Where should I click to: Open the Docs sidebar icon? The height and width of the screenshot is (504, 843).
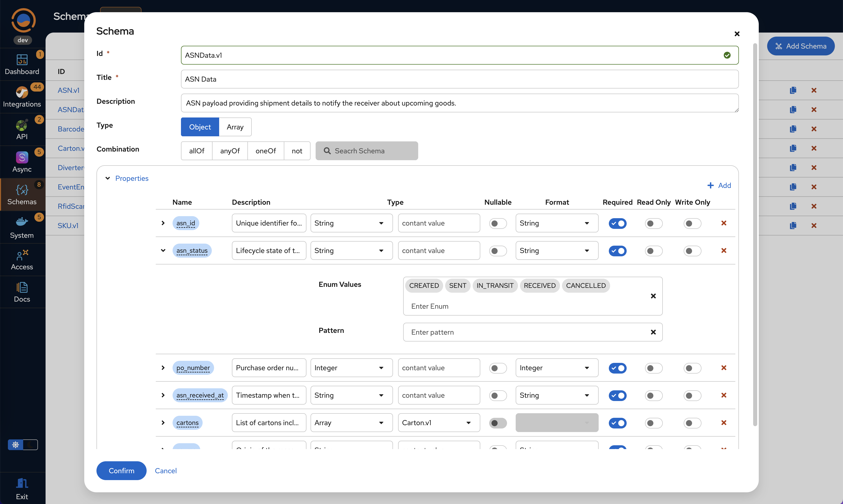(22, 287)
